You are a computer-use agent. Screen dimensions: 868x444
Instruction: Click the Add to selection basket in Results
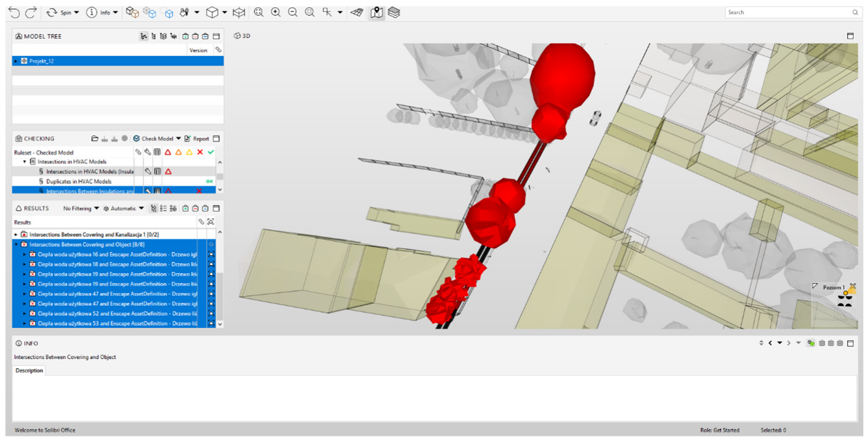[x=185, y=208]
